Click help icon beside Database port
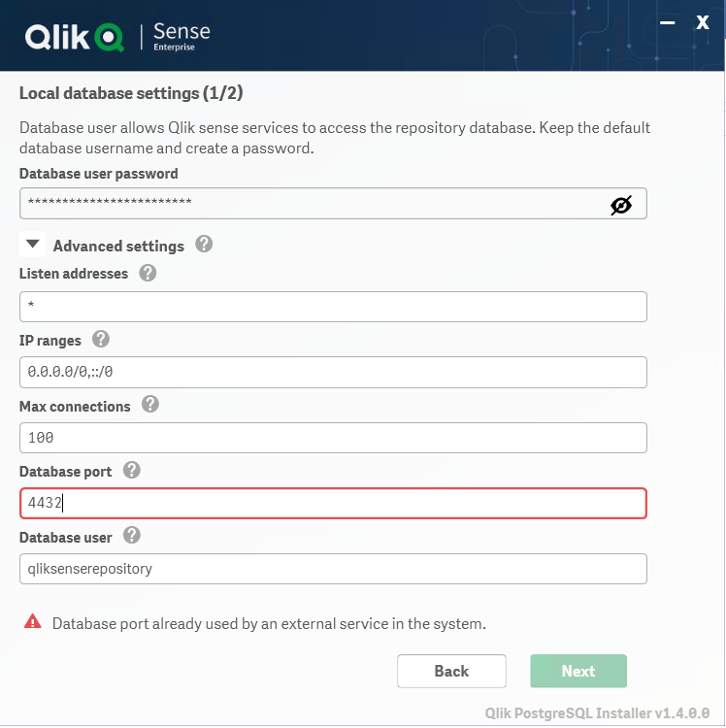Image resolution: width=726 pixels, height=728 pixels. click(x=131, y=471)
